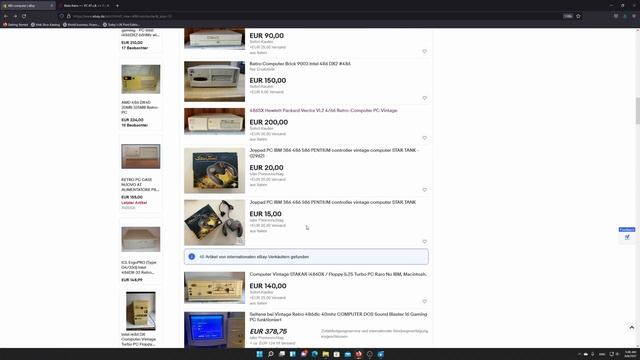Open Task View on the taskbar
Viewport: 640px width, 360px height.
point(282,354)
